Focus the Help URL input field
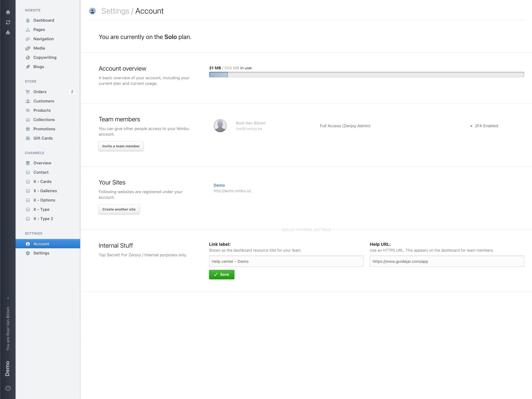This screenshot has width=532, height=399. [447, 261]
